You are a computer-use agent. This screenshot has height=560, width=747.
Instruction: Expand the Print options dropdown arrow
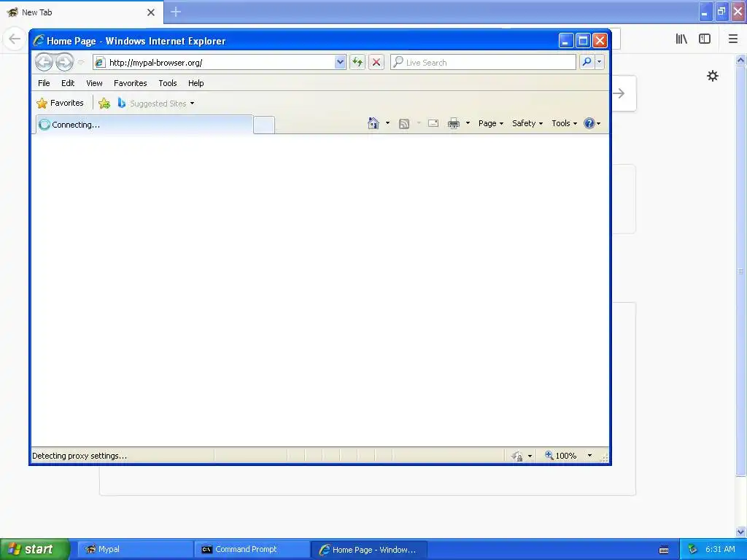point(468,123)
